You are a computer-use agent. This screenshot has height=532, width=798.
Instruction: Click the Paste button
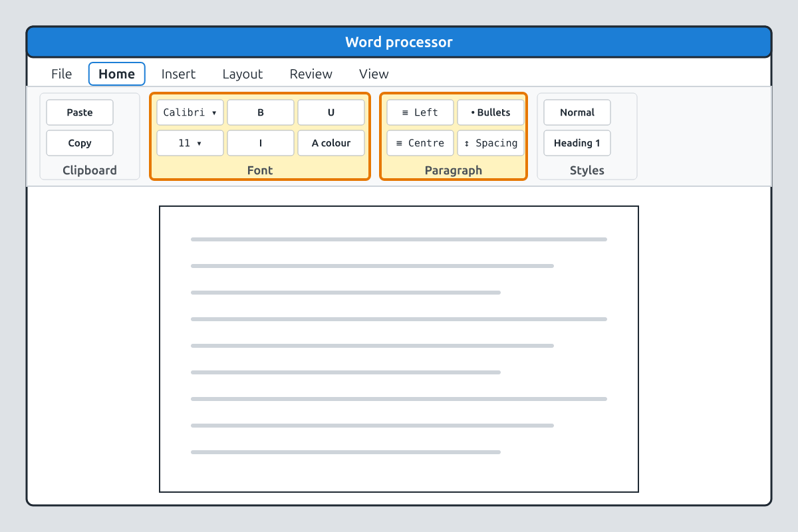[x=80, y=112]
